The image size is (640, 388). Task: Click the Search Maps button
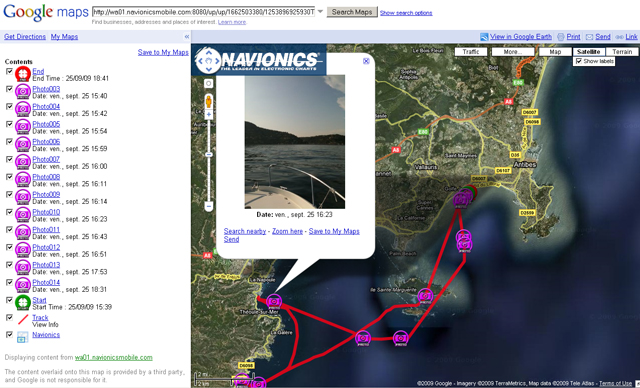pos(352,12)
